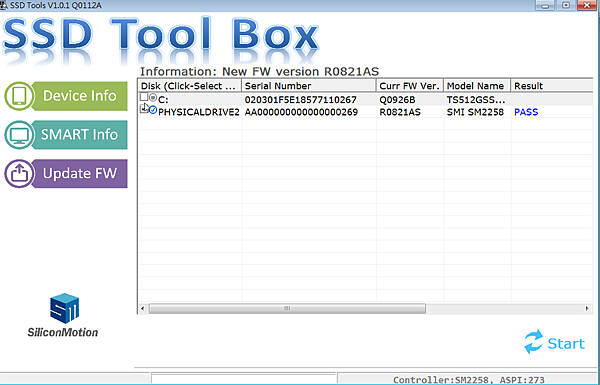Screen dimensions: 600x385
Task: Click the Model Name column header
Action: 477,86
